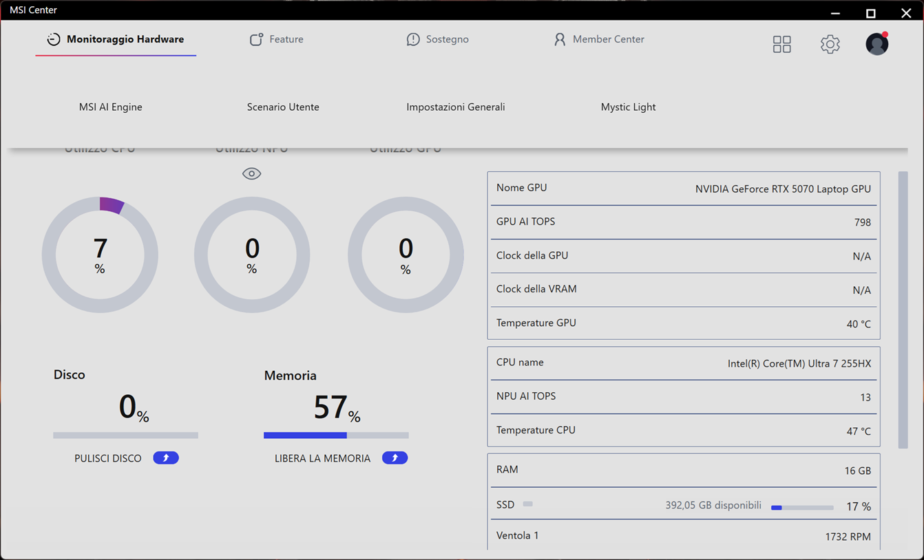924x560 pixels.
Task: Click the blue Libera la Memoria arrow button
Action: coord(395,457)
